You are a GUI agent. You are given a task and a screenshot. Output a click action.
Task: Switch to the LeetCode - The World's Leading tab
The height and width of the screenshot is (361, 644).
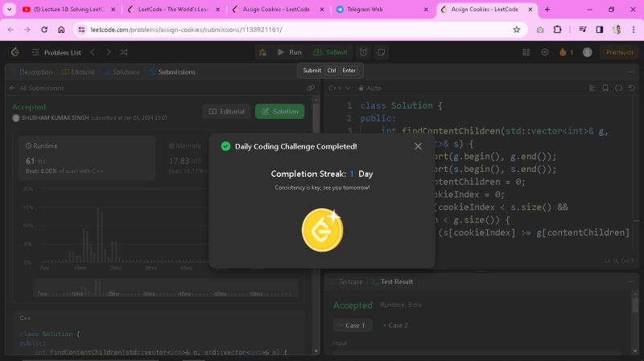click(174, 9)
